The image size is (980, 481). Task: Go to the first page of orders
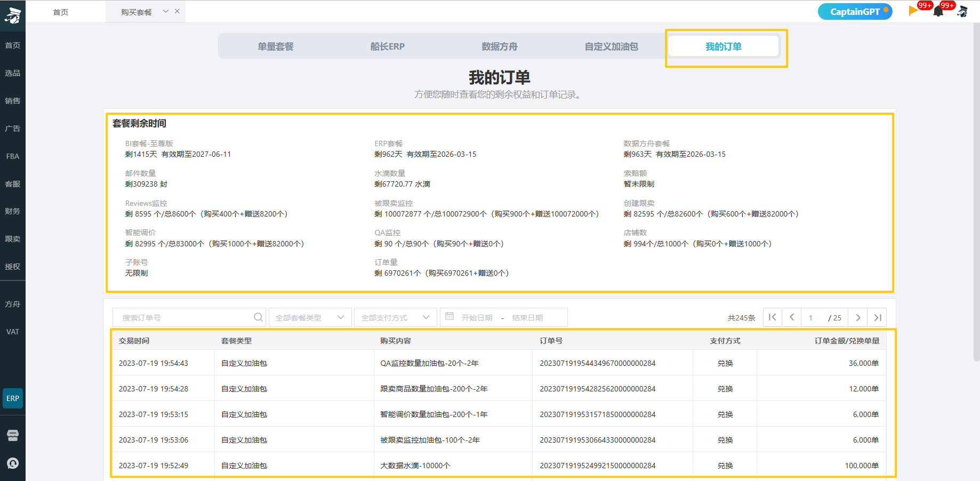772,317
